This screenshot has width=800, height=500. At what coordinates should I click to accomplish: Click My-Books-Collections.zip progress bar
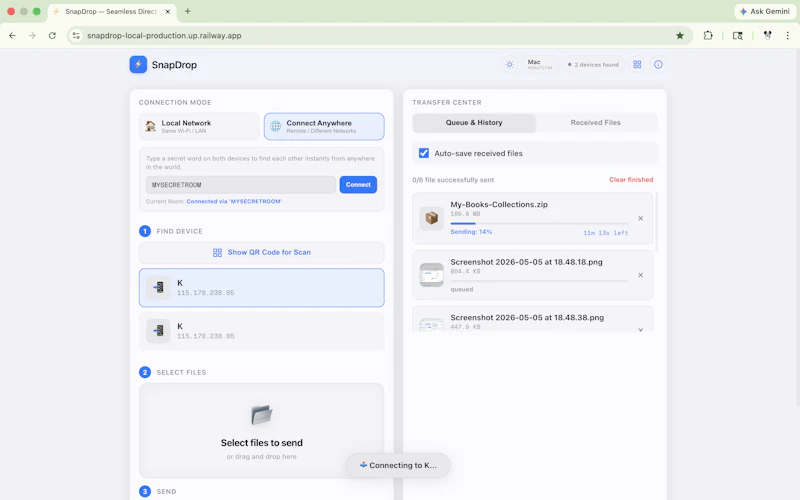pyautogui.click(x=539, y=223)
